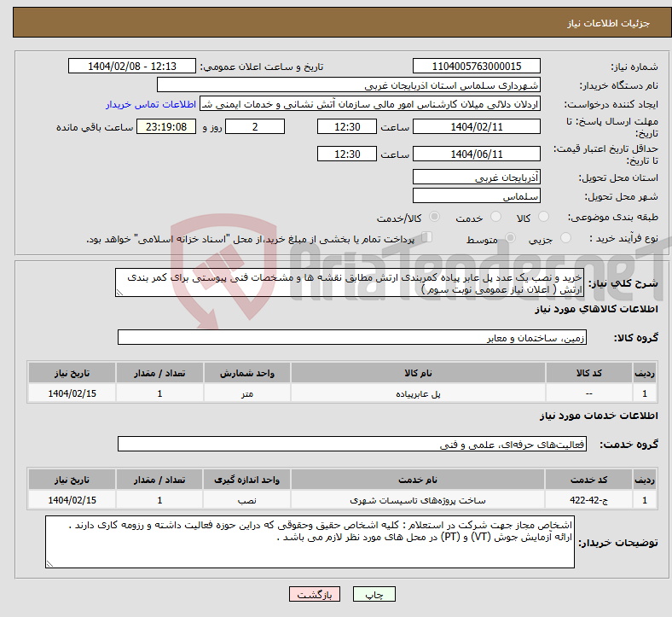Click the نام کالا column header
Viewport: 672px width, 617px height.
tap(418, 373)
